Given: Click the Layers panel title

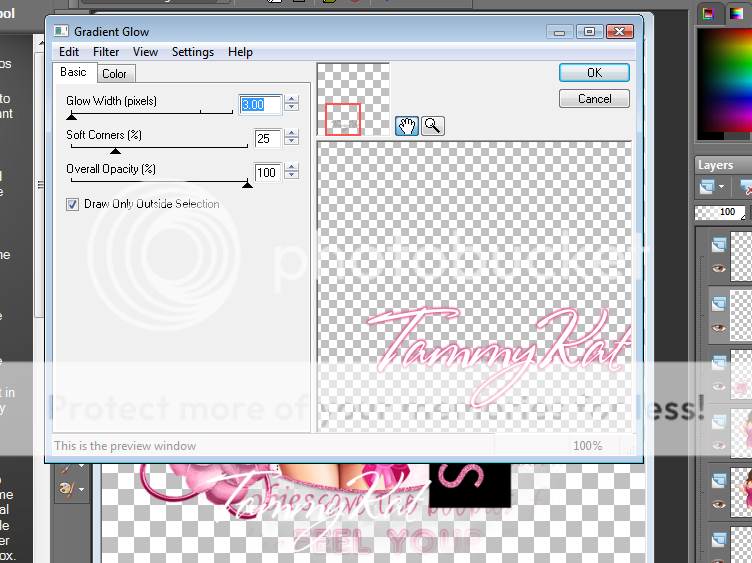Looking at the screenshot, I should tap(716, 165).
